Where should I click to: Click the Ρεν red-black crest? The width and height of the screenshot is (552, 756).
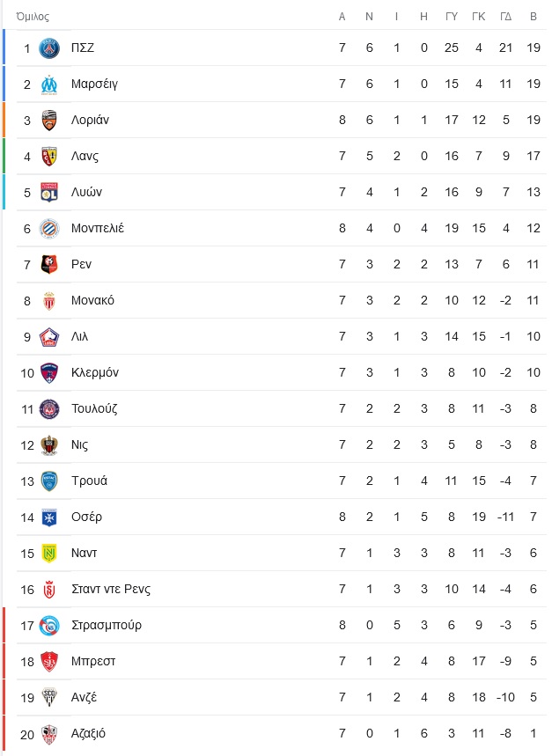49,265
